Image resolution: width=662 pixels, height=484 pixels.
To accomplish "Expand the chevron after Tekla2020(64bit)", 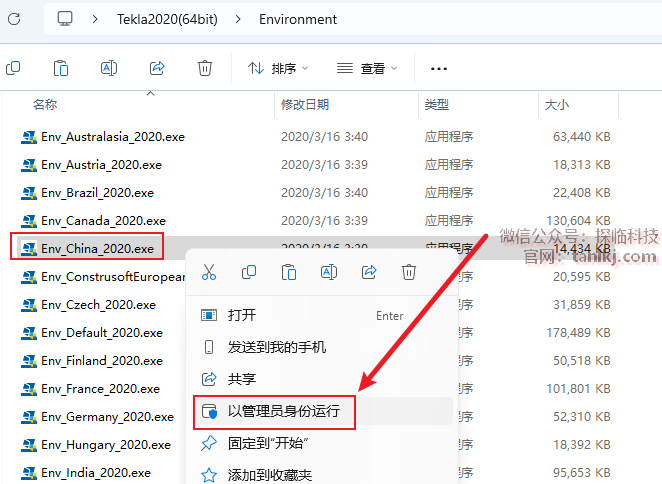I will tap(238, 19).
